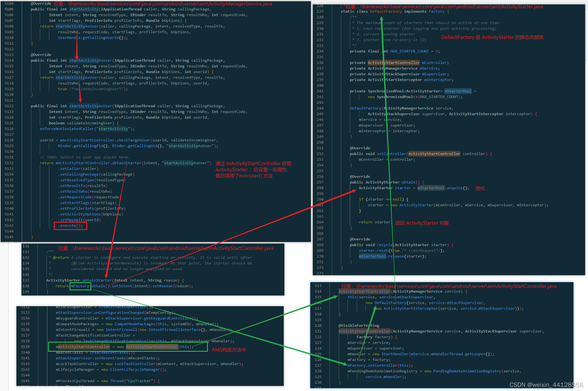Screen dimensions: 588x391
Task: Select the startActivityAsUser method name
Action: pyautogui.click(x=90, y=60)
